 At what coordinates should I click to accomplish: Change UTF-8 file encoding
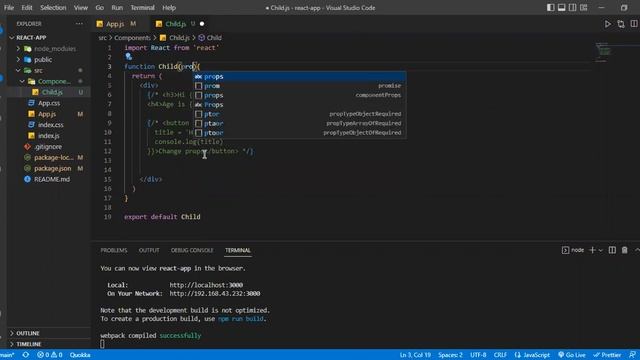[478, 355]
